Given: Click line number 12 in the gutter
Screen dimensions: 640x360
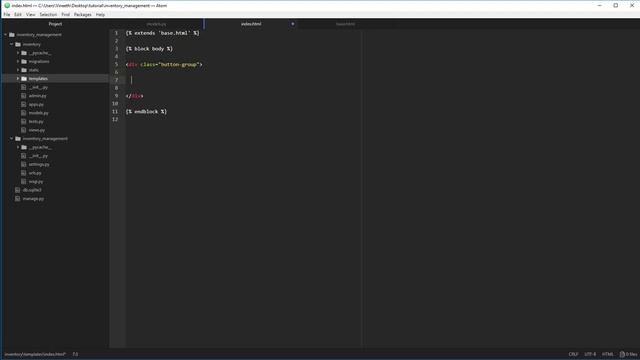Looking at the screenshot, I should pyautogui.click(x=115, y=120).
